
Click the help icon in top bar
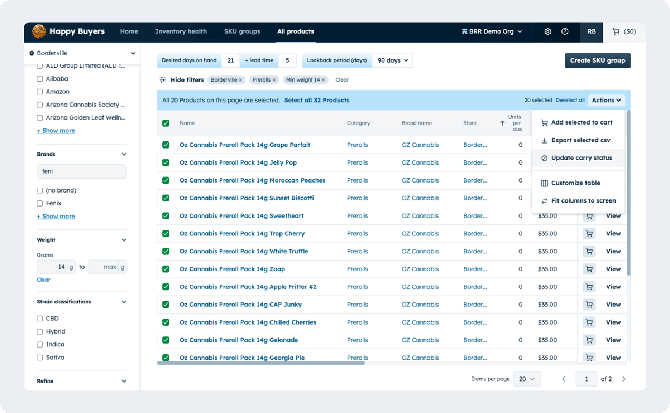(x=566, y=32)
